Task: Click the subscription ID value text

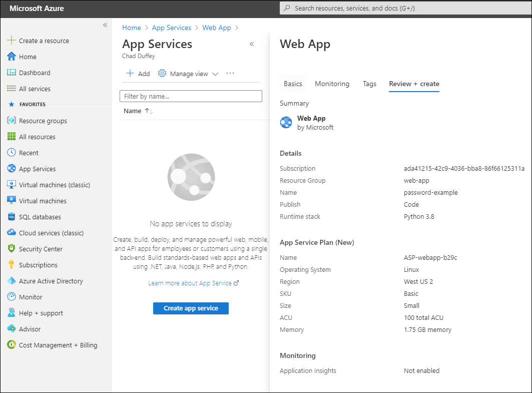Action: 464,168
